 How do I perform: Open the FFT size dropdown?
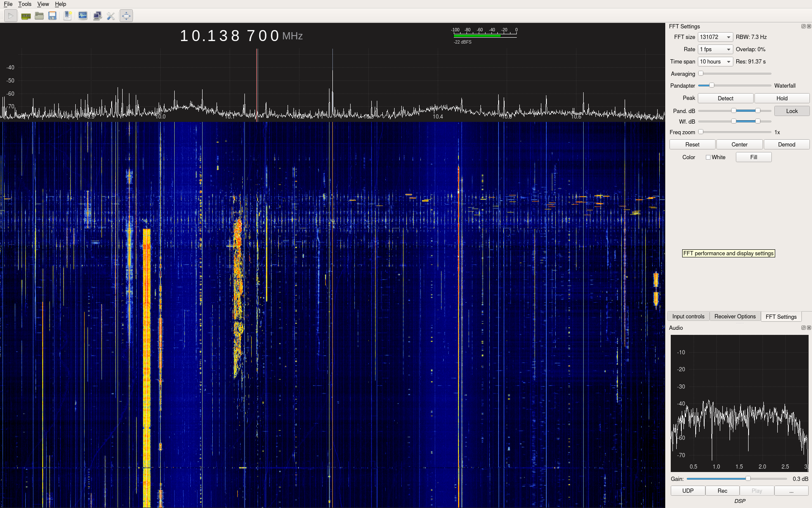[x=715, y=37]
